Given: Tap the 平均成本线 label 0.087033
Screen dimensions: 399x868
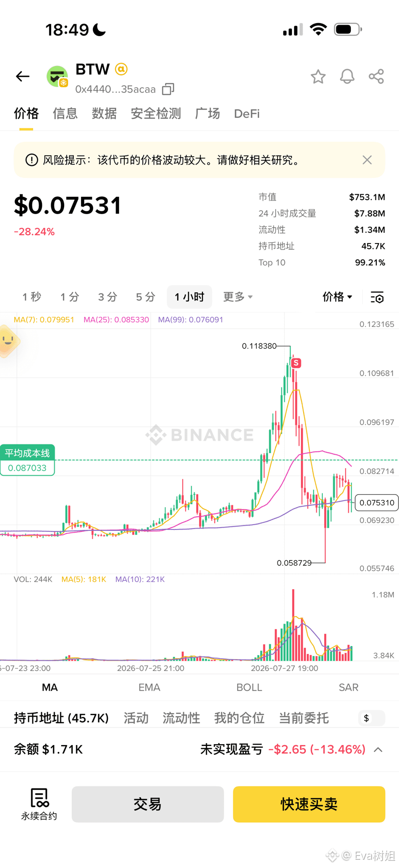Looking at the screenshot, I should coord(27,460).
